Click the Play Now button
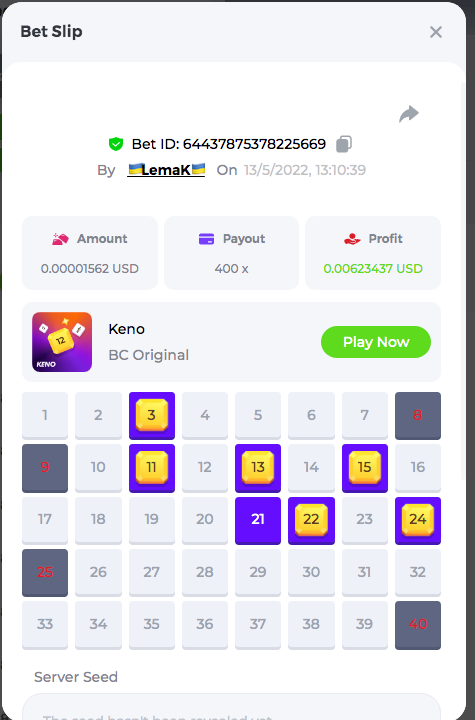The image size is (475, 720). point(376,342)
